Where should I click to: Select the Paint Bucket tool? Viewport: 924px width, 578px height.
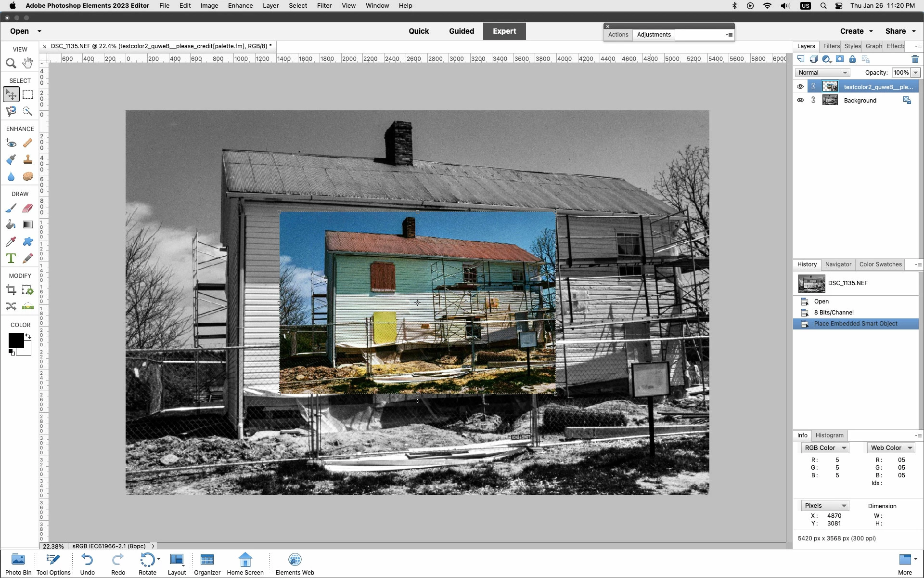(11, 225)
